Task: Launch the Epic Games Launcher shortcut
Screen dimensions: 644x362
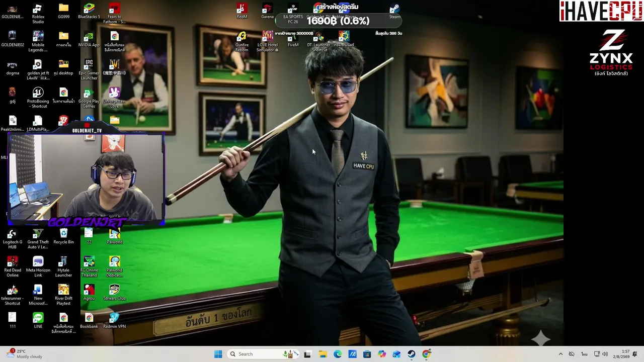Action: (89, 70)
